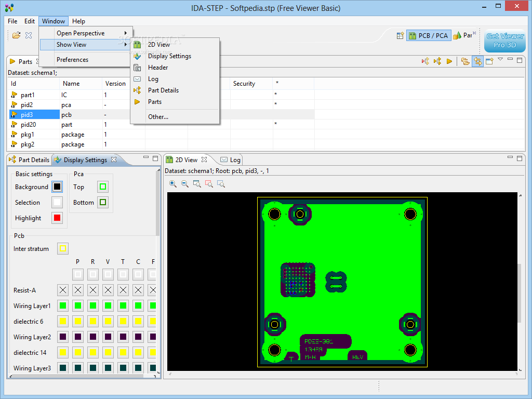Select Header in Show View submenu
The height and width of the screenshot is (399, 532).
[x=175, y=68]
